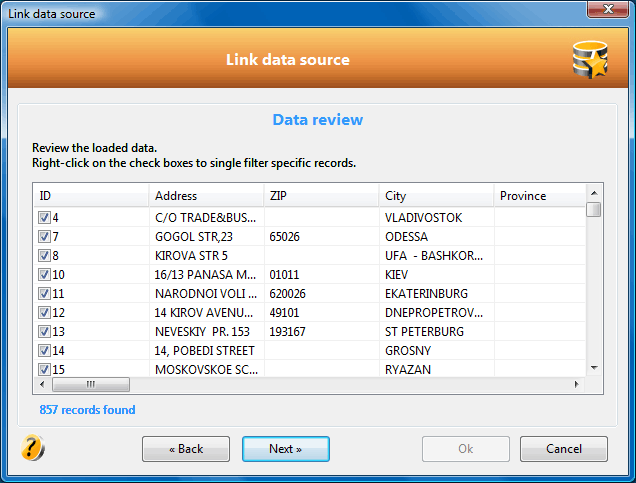This screenshot has height=483, width=636.
Task: Click the 16/13 PANASA M... address cell
Action: (x=205, y=275)
